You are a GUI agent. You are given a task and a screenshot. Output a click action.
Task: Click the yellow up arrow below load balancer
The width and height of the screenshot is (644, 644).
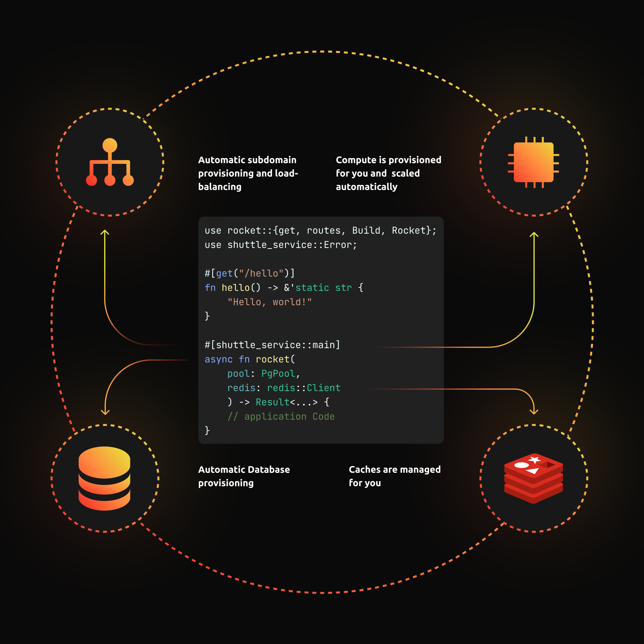point(105,233)
